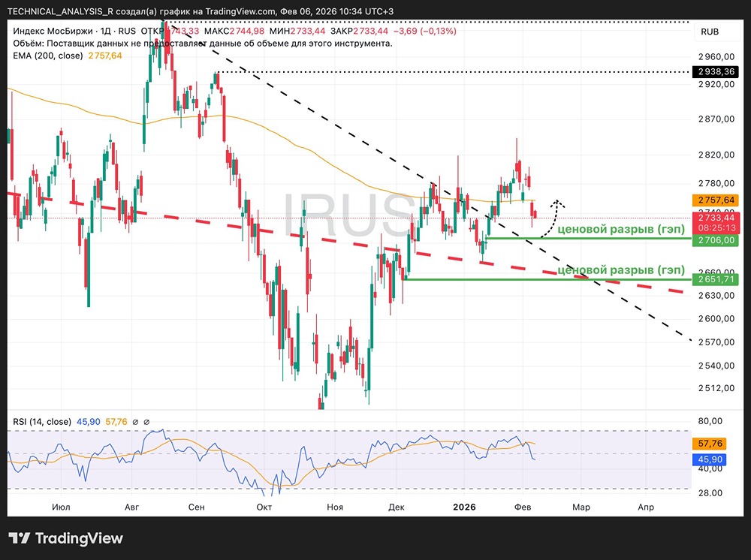751x560 pixels.
Task: Click the green 2706,00 price tag
Action: [x=716, y=240]
